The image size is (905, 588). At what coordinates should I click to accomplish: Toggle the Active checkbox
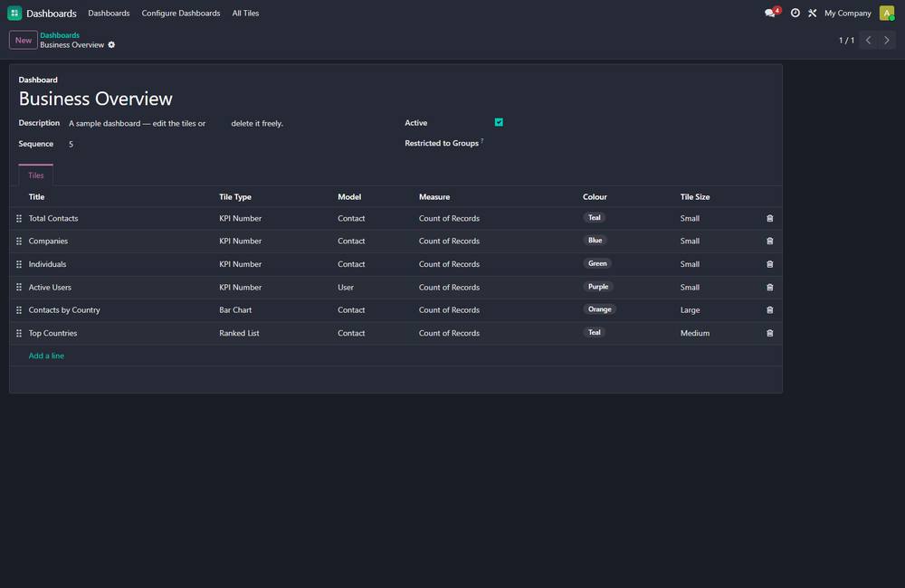(499, 122)
